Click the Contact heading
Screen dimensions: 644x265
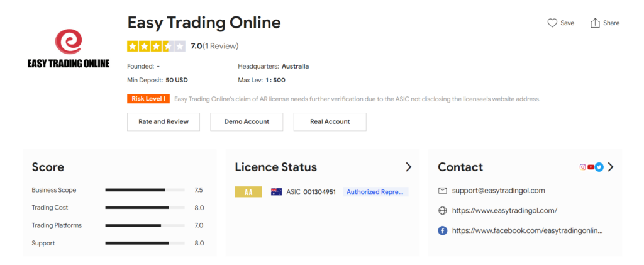(460, 167)
